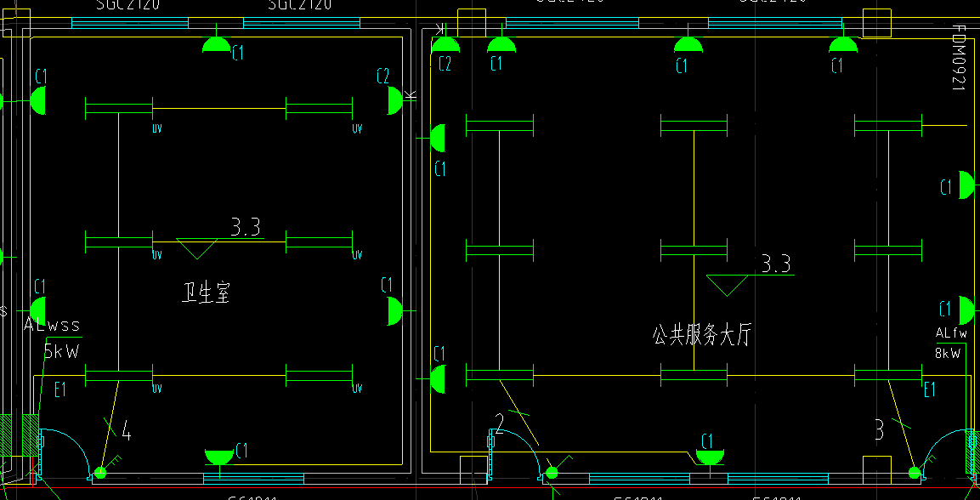Image resolution: width=980 pixels, height=500 pixels.
Task: Select circuit number 4 near 卫生室 door
Action: 127,430
